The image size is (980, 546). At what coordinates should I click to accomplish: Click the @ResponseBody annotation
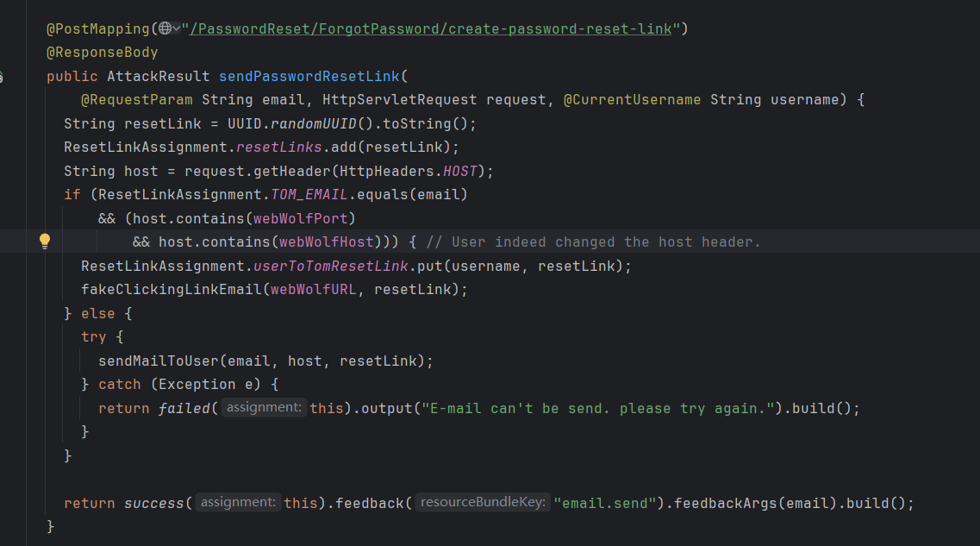tap(102, 53)
